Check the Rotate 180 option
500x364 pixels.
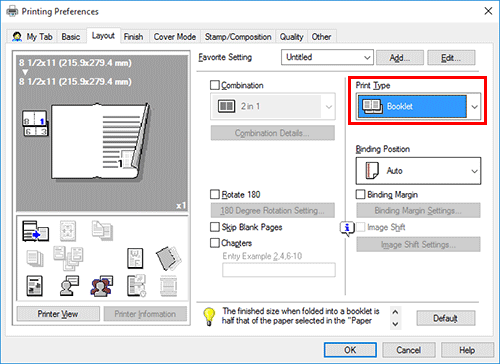click(x=215, y=194)
